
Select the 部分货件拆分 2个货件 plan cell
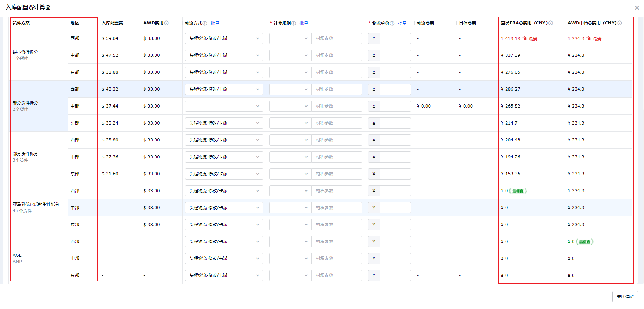click(x=39, y=106)
